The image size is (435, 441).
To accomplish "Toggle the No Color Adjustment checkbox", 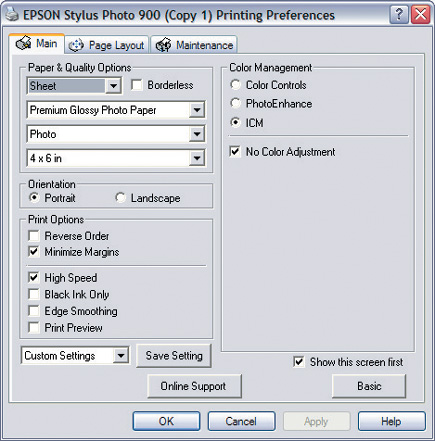I will tap(235, 152).
